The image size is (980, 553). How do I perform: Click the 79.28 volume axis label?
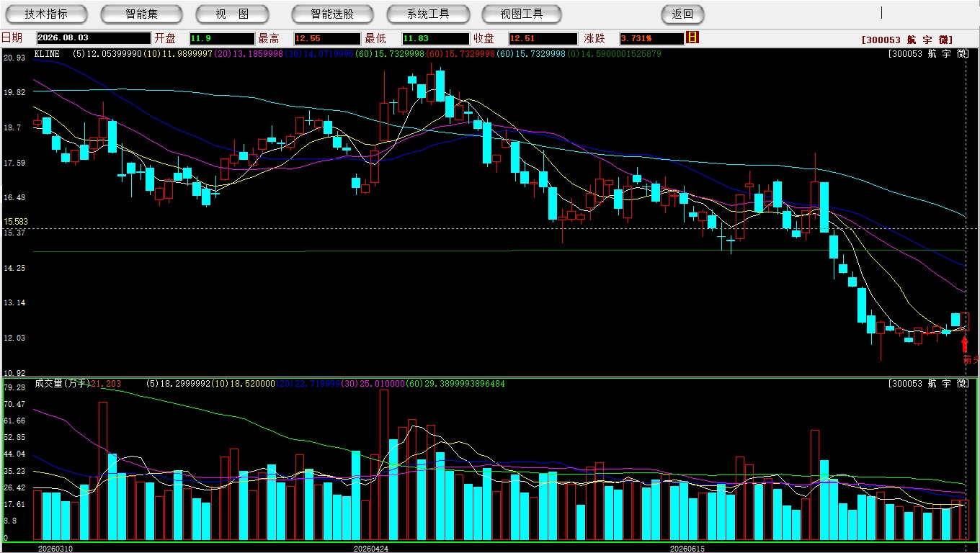14,387
